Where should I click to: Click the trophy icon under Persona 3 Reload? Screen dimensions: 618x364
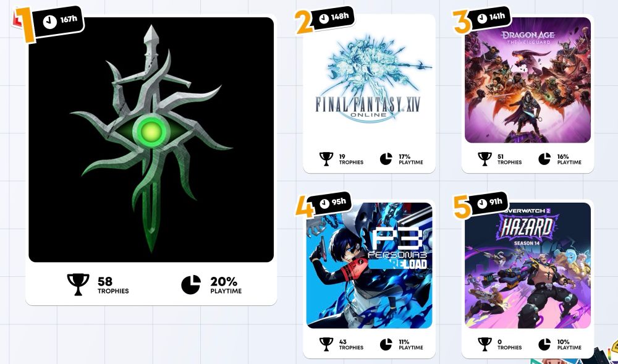(x=326, y=344)
